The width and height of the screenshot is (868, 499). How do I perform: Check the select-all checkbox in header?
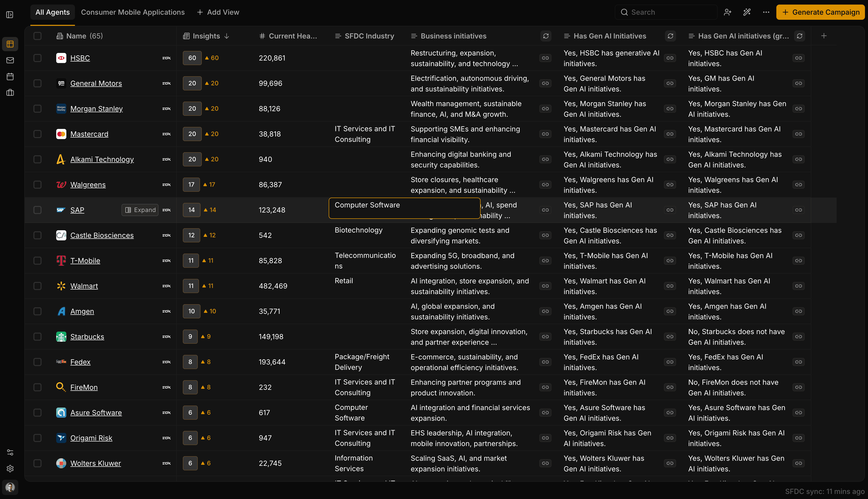pos(37,36)
